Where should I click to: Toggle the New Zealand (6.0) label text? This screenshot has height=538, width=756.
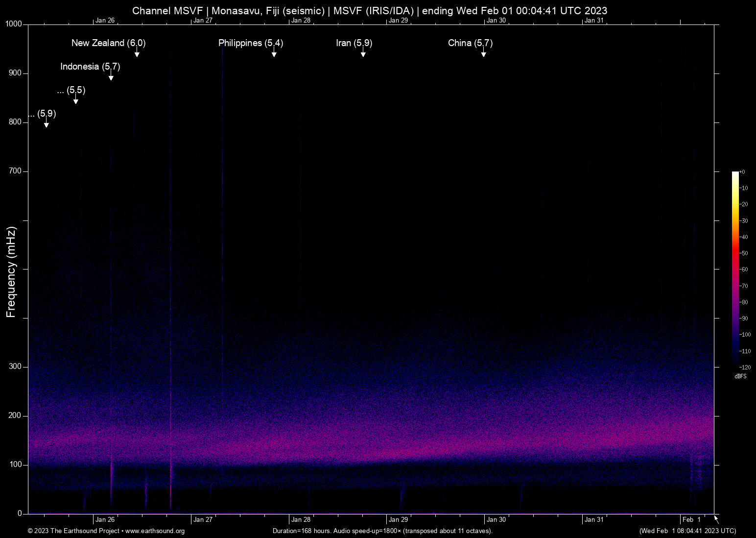point(108,43)
